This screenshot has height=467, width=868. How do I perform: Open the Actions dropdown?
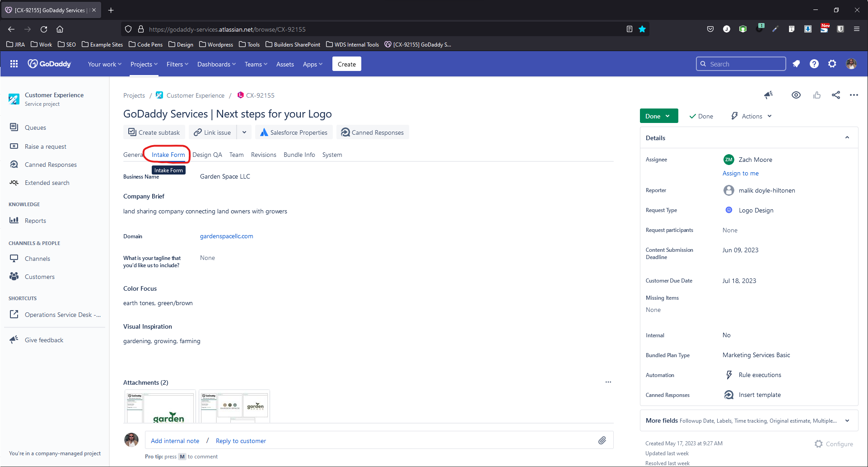pyautogui.click(x=752, y=116)
